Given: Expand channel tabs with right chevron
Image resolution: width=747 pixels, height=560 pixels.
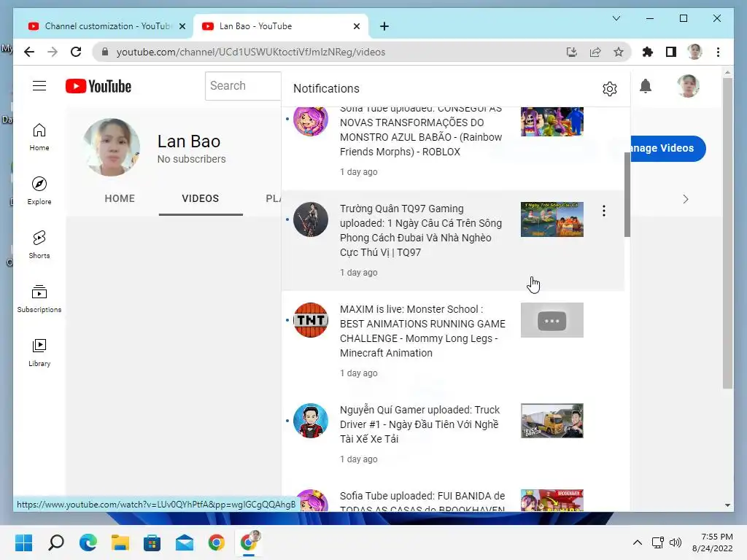Looking at the screenshot, I should coord(685,199).
